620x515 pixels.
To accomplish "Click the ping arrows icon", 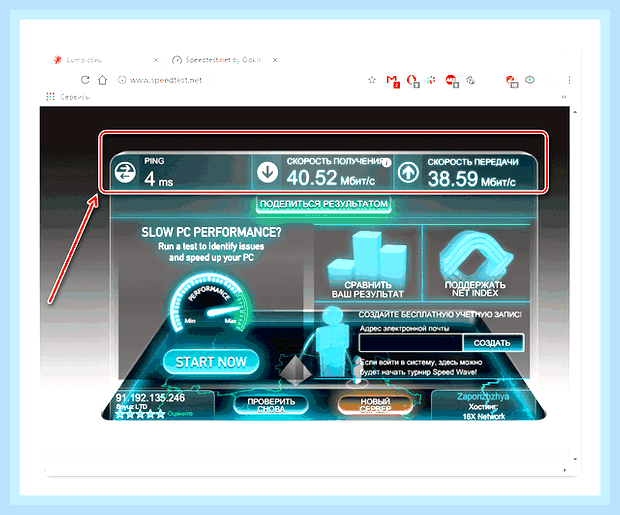I will [x=125, y=173].
